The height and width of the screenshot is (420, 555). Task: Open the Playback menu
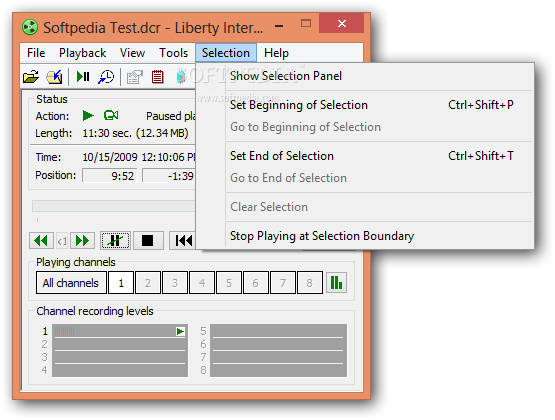click(x=82, y=53)
